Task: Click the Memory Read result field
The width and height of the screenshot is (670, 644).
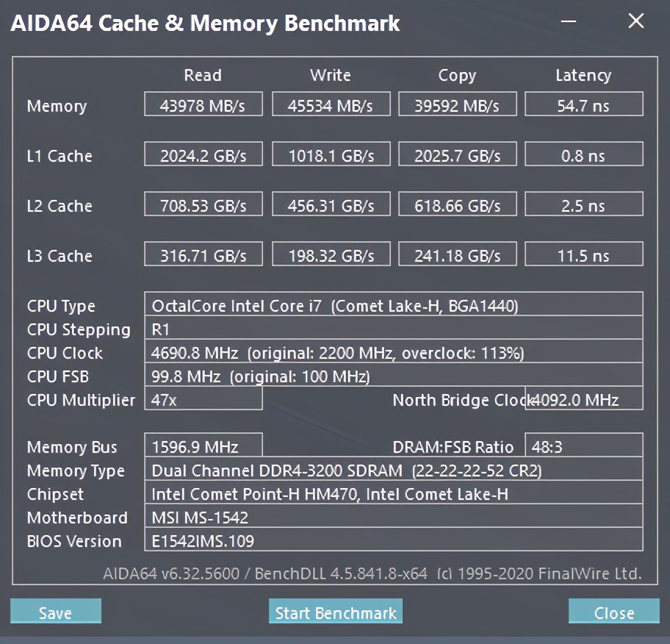Action: [x=203, y=105]
